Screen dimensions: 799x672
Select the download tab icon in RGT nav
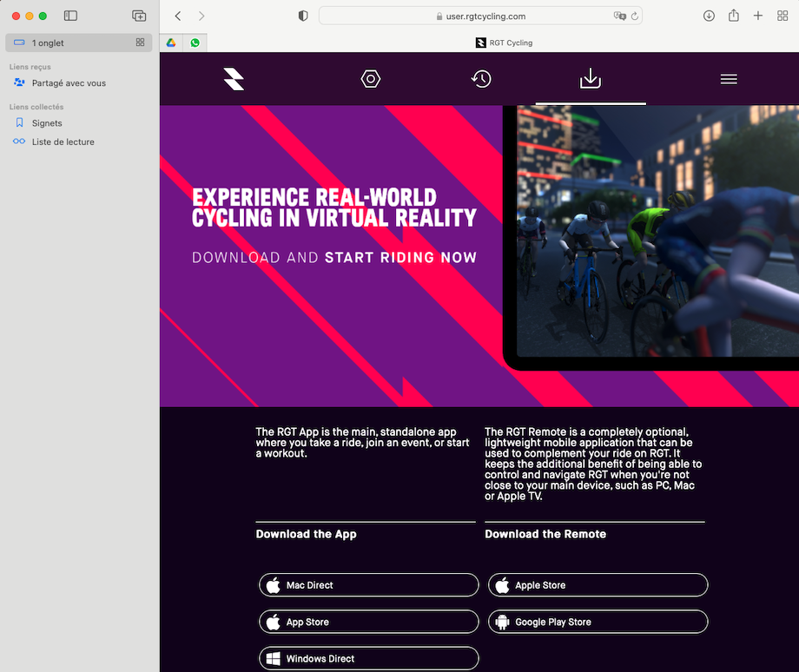click(591, 78)
